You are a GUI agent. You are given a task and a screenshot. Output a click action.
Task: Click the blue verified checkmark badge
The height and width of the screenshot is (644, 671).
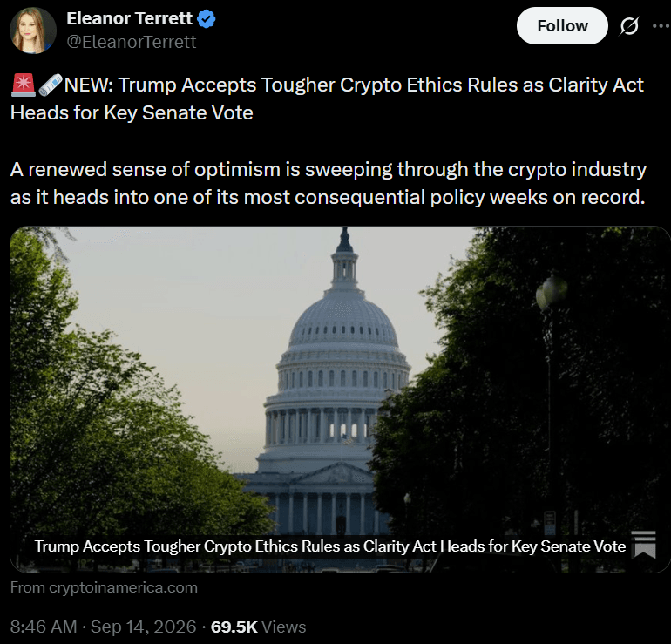point(207,19)
